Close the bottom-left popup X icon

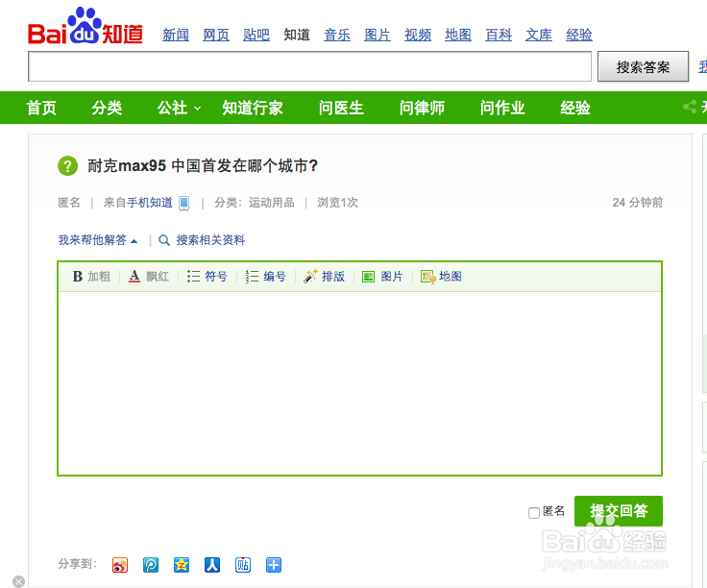(x=18, y=581)
